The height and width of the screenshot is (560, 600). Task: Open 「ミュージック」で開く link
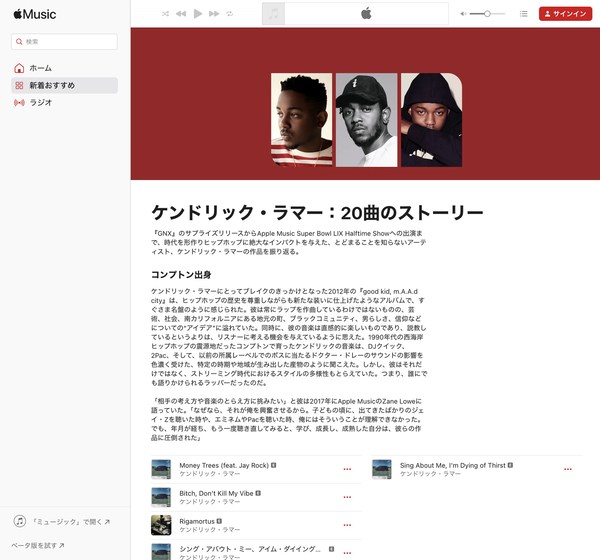coord(71,521)
